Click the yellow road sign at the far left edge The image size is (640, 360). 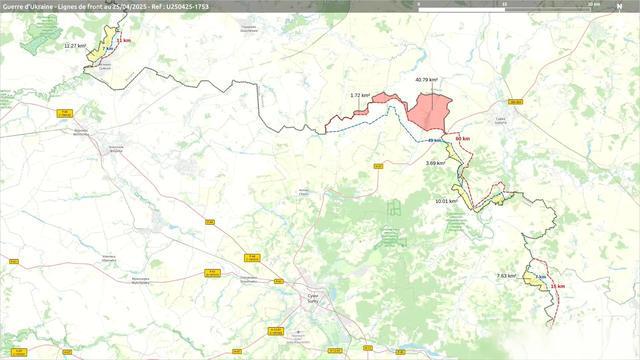tap(14, 262)
